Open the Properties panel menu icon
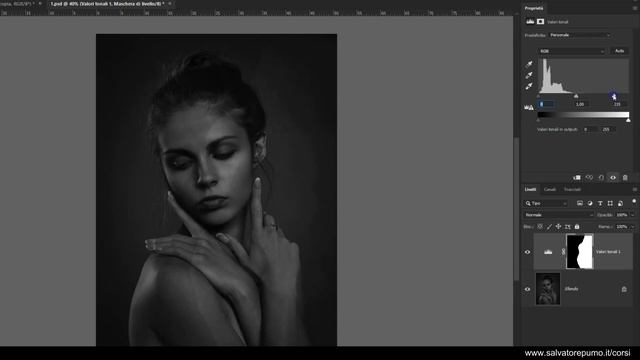This screenshot has width=640, height=360. pos(635,8)
